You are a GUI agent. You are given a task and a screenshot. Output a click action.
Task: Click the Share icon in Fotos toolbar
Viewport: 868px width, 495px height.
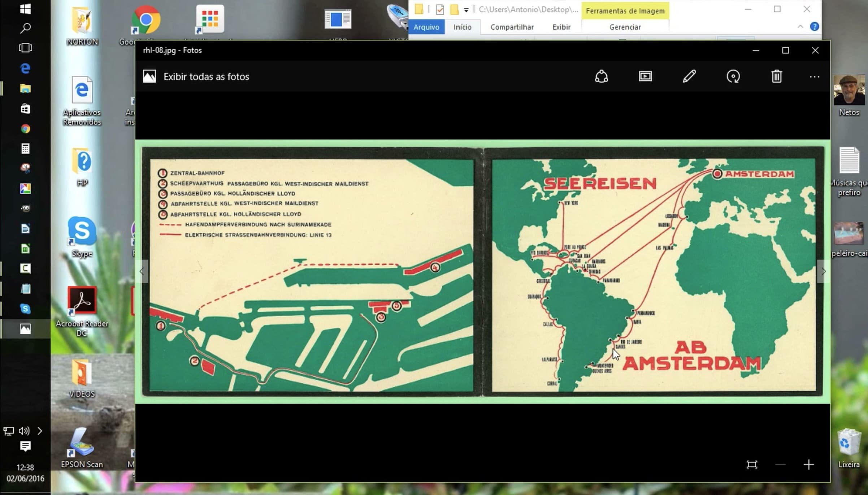(x=601, y=77)
